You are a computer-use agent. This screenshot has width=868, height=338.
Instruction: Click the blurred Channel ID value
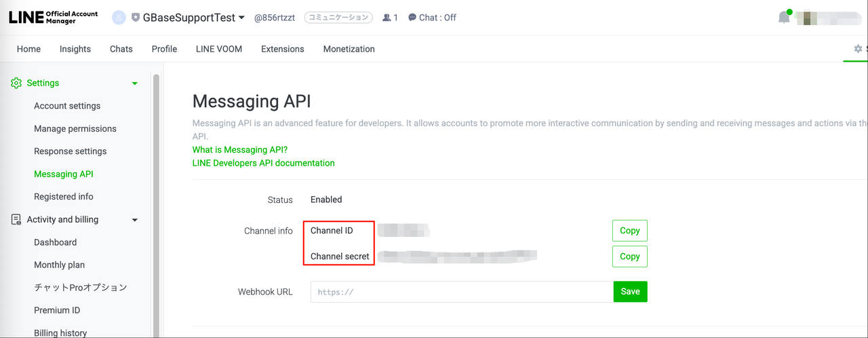403,231
